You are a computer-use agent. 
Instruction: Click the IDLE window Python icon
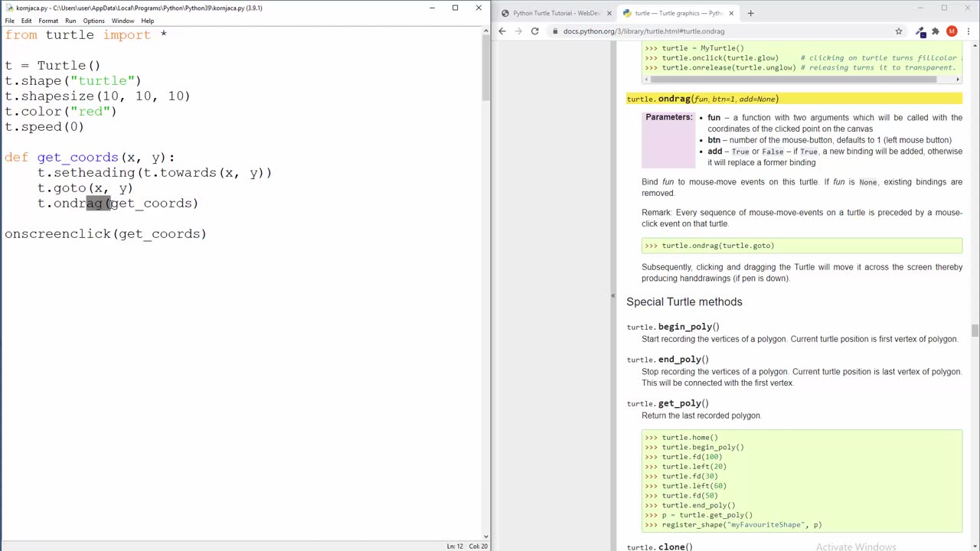pyautogui.click(x=8, y=8)
